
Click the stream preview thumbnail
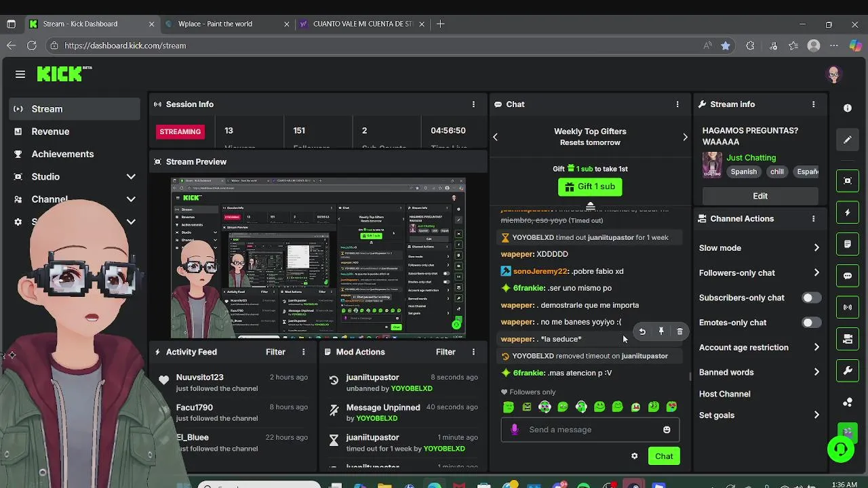(x=318, y=258)
